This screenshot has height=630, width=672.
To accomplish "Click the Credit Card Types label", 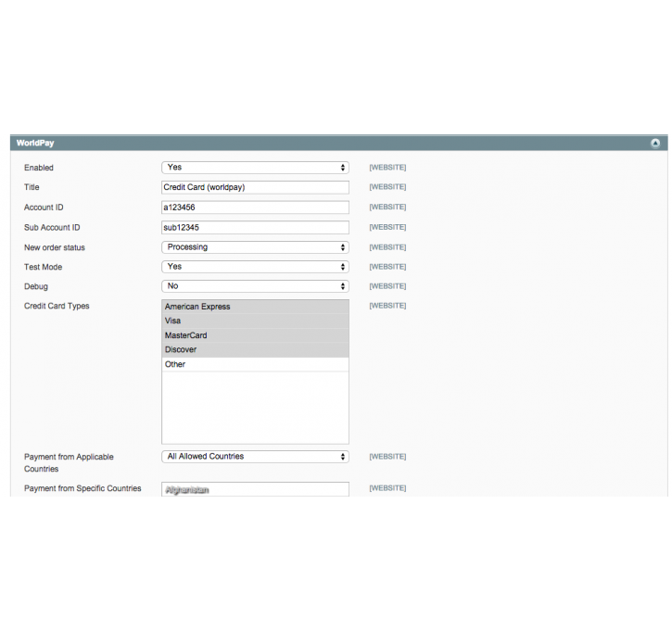I will pyautogui.click(x=57, y=306).
